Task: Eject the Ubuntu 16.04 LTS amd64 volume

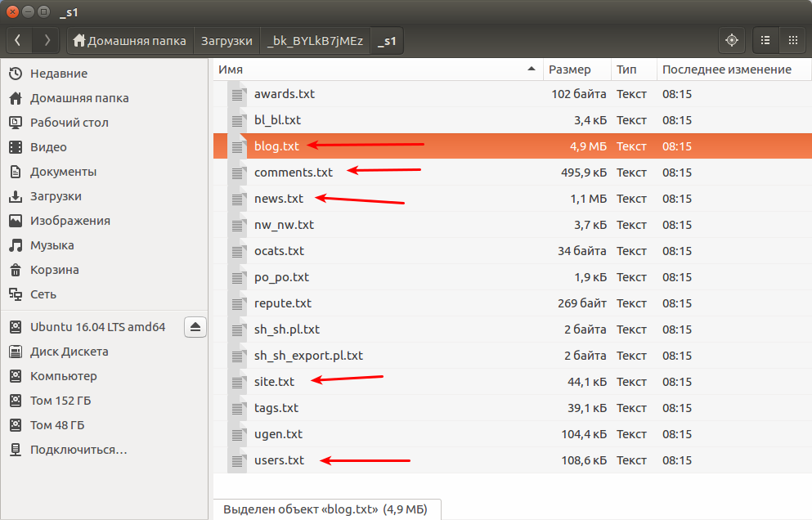Action: 195,327
